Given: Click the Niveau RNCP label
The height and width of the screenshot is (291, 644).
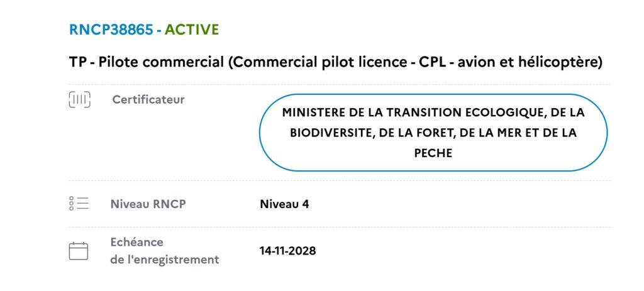Looking at the screenshot, I should (x=148, y=204).
